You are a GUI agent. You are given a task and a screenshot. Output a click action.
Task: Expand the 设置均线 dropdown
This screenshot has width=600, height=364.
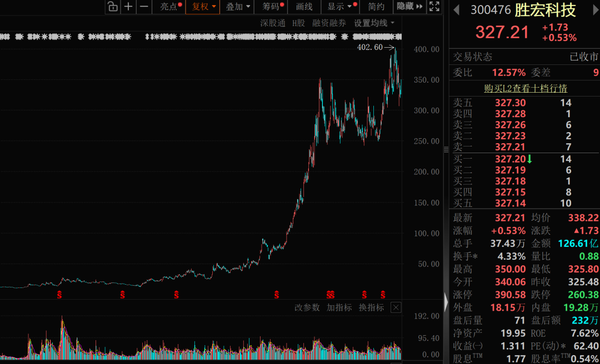coord(374,23)
